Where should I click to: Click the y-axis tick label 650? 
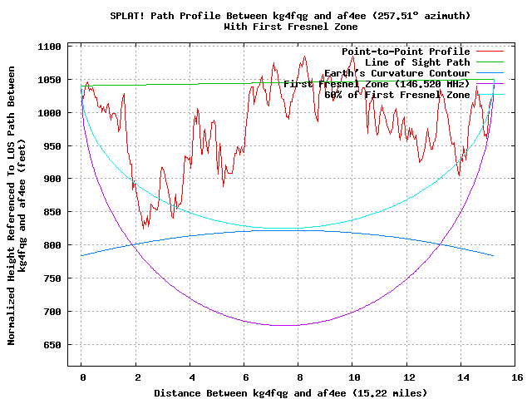point(52,345)
